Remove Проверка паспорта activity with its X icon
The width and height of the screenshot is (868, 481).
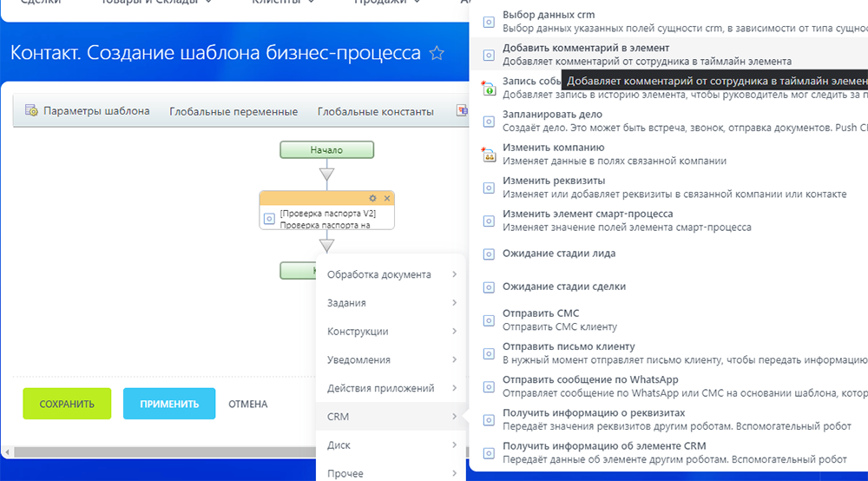387,198
